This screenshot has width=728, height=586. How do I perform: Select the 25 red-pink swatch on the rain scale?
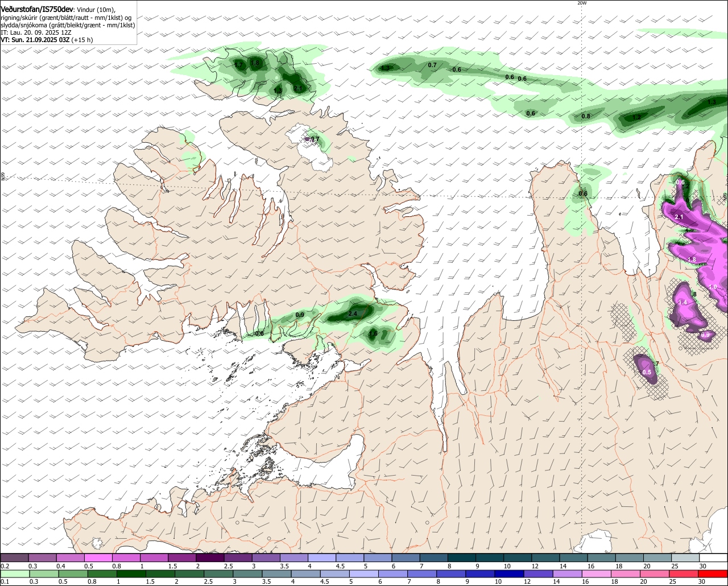[x=684, y=573]
